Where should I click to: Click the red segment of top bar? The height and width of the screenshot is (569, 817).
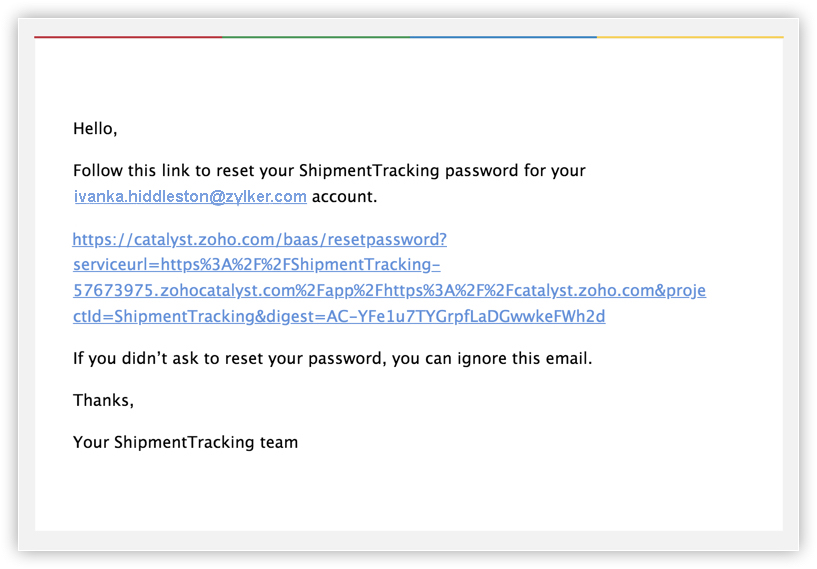tap(128, 37)
